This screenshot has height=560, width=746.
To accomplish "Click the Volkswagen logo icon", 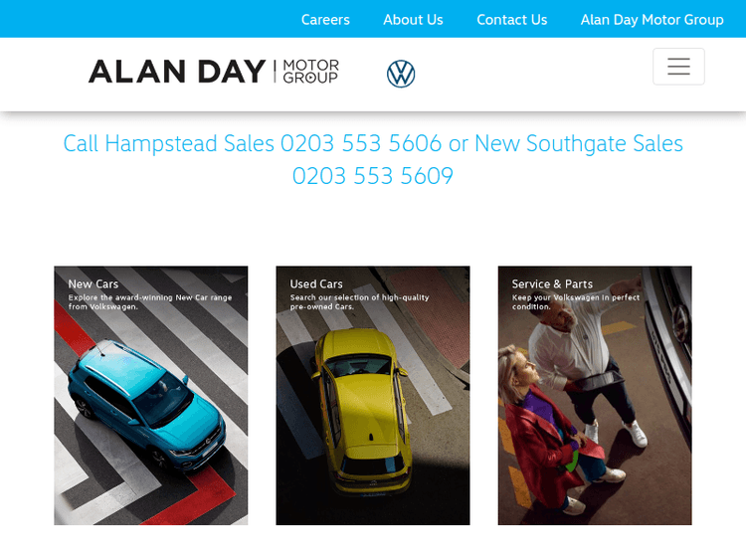I will (x=401, y=74).
